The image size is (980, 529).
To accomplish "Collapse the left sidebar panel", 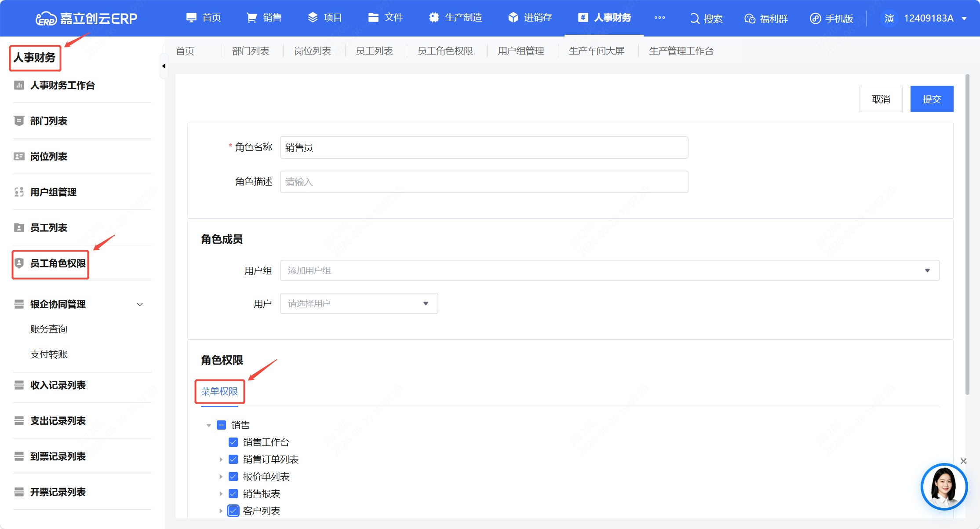I will tap(164, 66).
